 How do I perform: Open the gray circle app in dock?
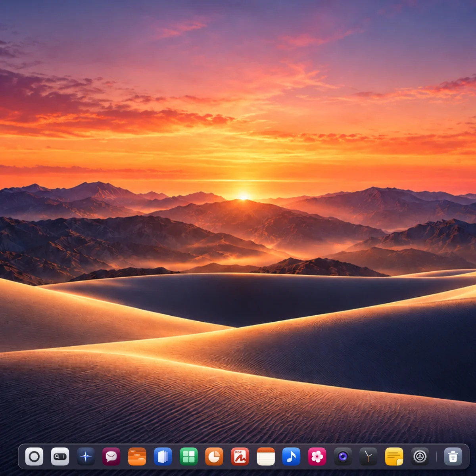click(35, 457)
